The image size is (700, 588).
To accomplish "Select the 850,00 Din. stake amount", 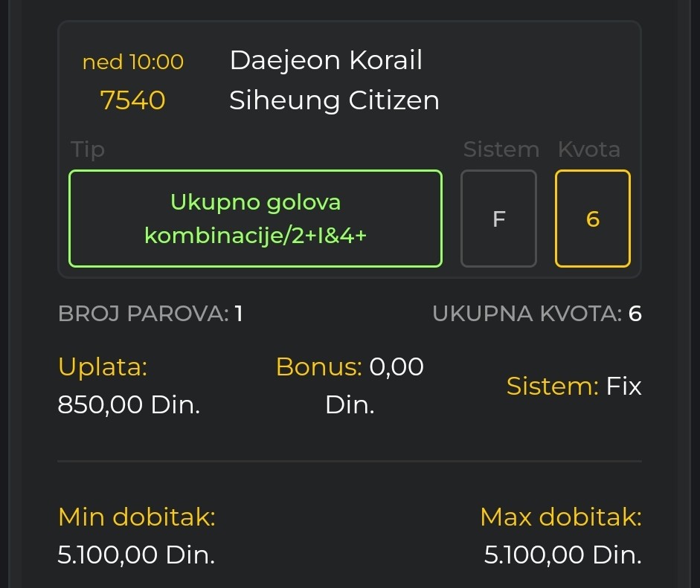I will (129, 404).
